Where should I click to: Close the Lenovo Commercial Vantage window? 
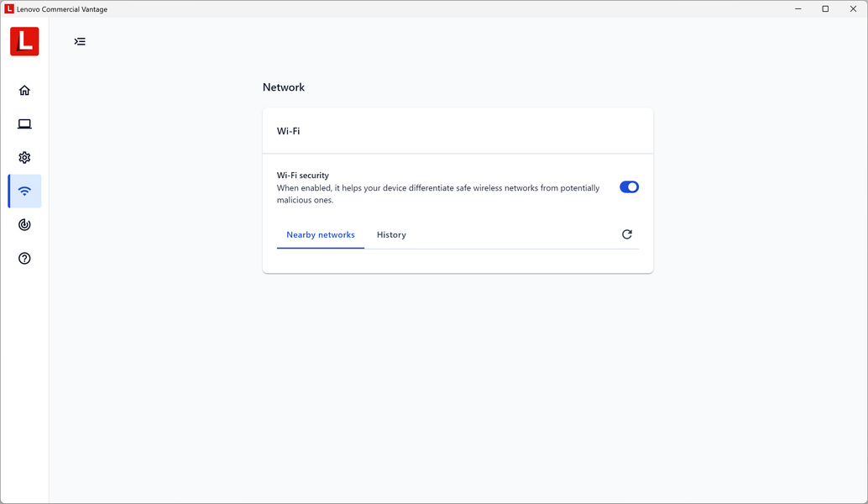pyautogui.click(x=853, y=9)
